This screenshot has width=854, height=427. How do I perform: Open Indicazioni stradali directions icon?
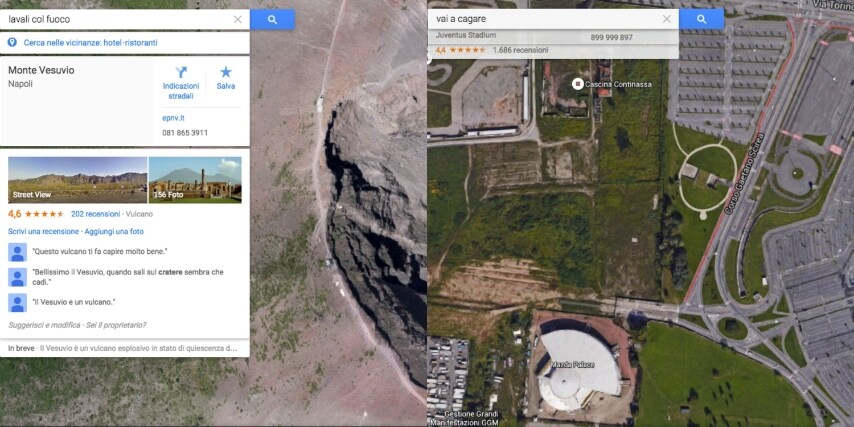(181, 72)
